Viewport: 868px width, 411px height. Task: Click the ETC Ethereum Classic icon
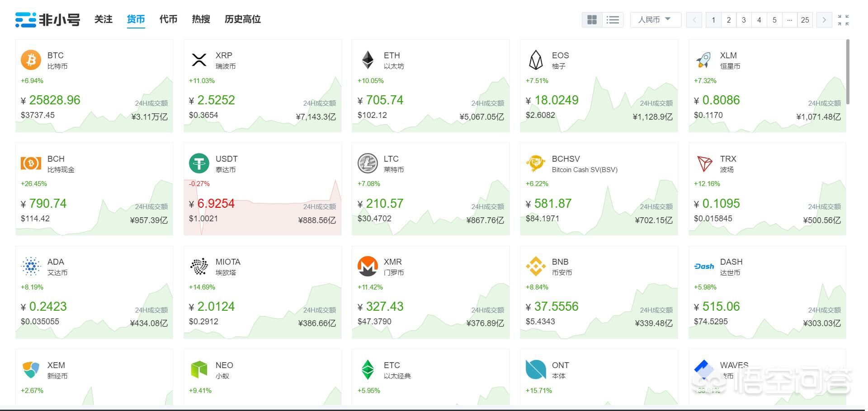[368, 369]
